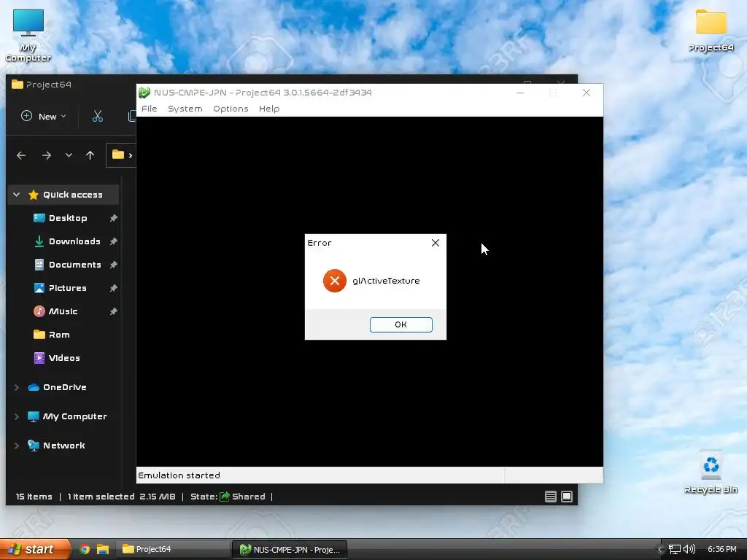Click the volume speaker tray icon
Screen dimensions: 747x560
[689, 549]
